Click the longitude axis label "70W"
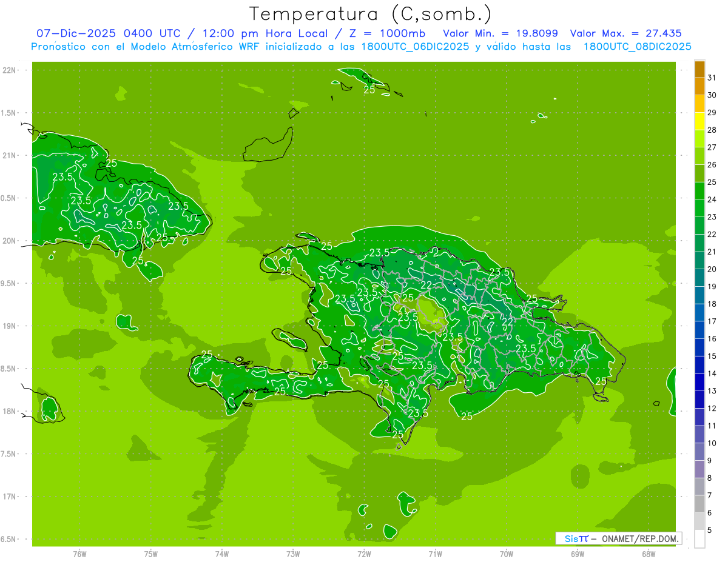 (x=507, y=555)
